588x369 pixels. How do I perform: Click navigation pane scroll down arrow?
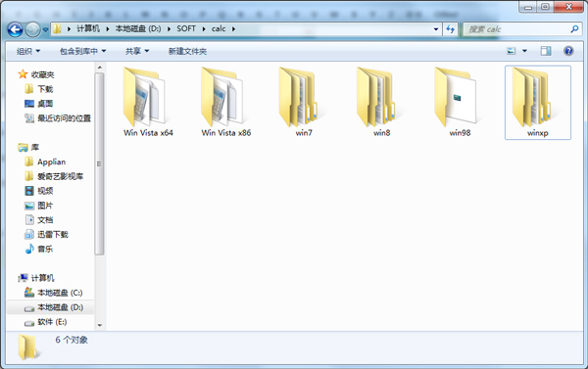pyautogui.click(x=99, y=325)
